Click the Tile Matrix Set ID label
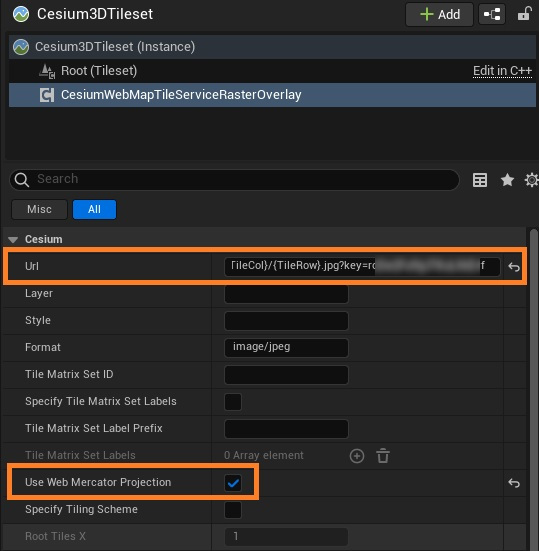The height and width of the screenshot is (551, 539). coord(69,374)
